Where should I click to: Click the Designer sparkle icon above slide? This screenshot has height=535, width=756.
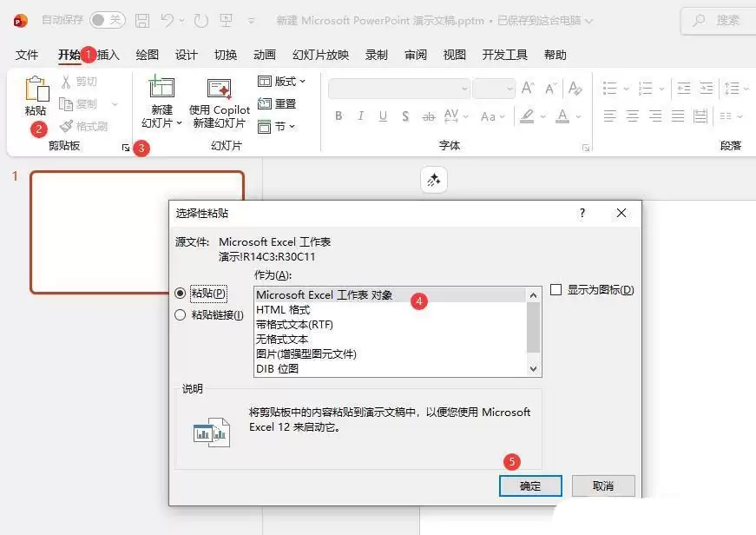click(x=433, y=180)
